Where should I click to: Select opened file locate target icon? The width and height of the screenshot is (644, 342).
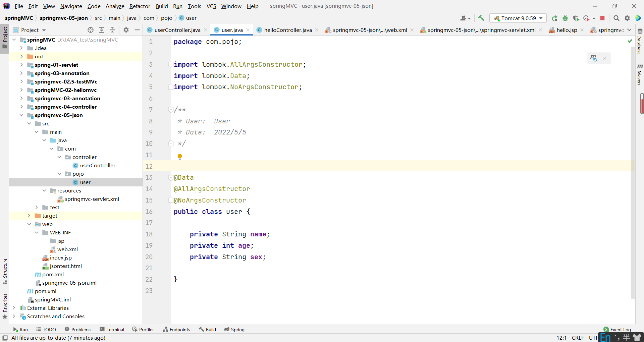pyautogui.click(x=91, y=30)
